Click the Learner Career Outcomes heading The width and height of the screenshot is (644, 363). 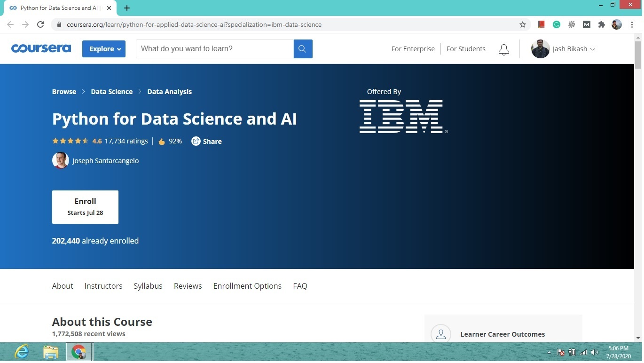pos(503,334)
